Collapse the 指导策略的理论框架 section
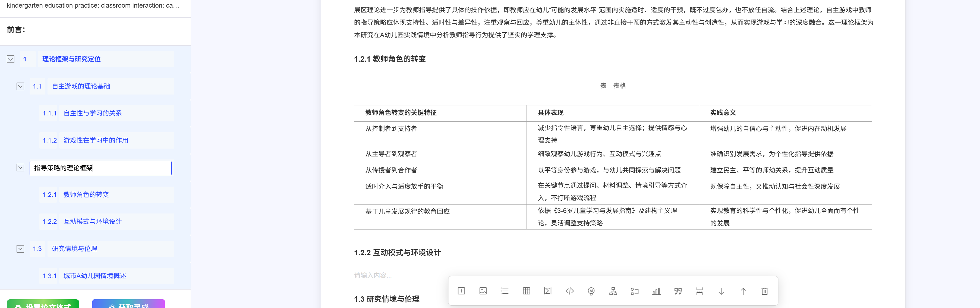The image size is (980, 308). [21, 168]
